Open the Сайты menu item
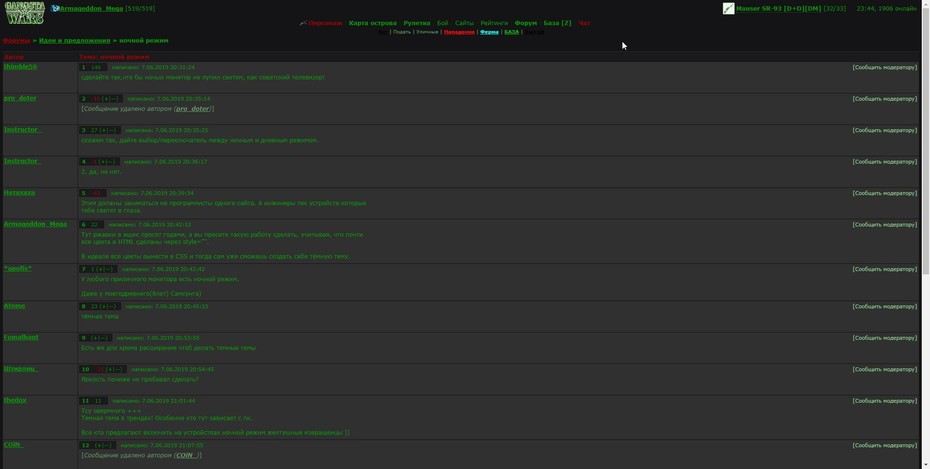 click(464, 23)
